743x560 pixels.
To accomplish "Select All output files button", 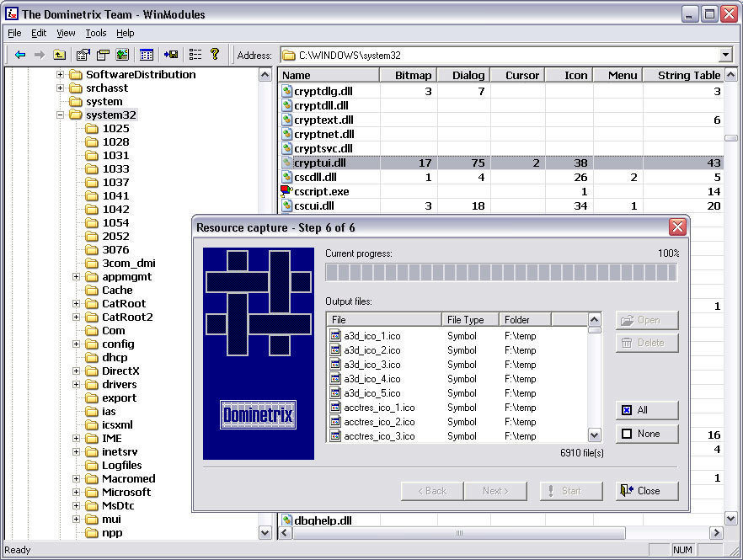I will coord(647,410).
